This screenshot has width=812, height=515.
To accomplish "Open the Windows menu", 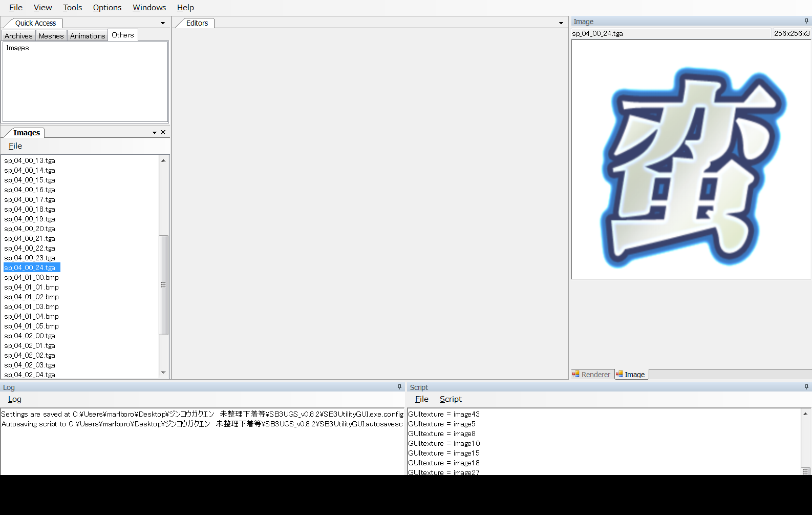I will coord(149,7).
